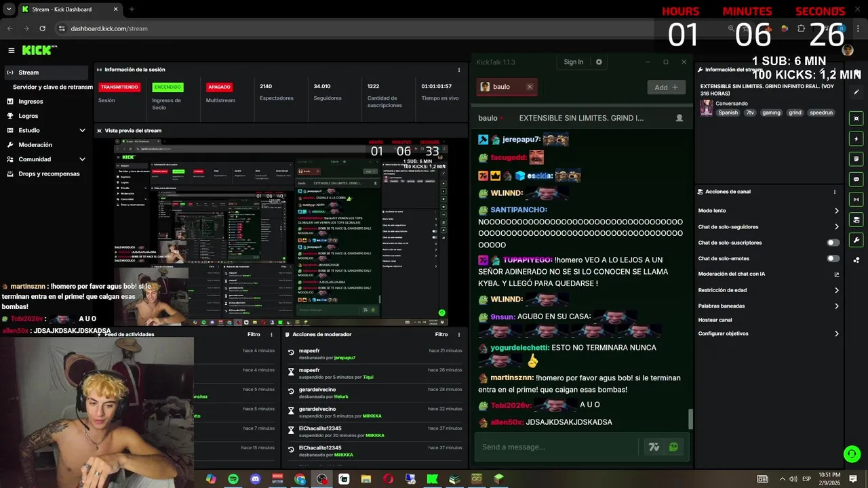
Task: Open Kick emote picker in chat input
Action: (673, 447)
